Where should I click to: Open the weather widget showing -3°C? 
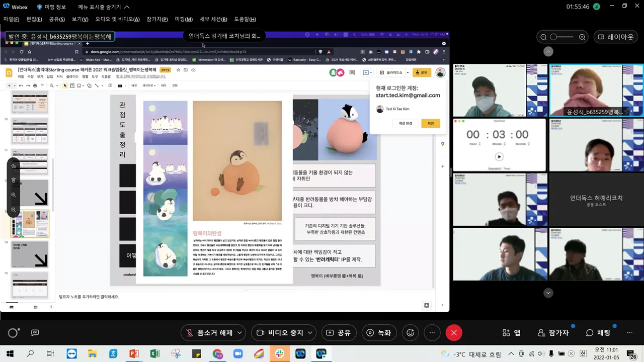[471, 354]
